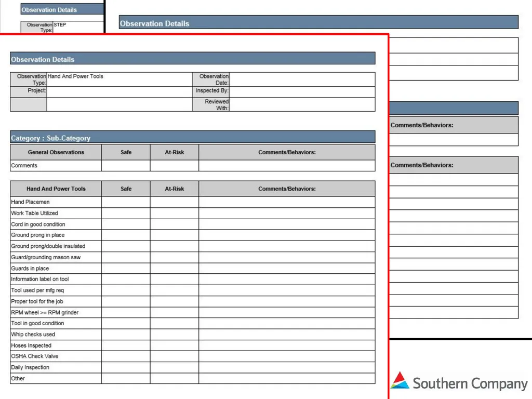The image size is (532, 399).
Task: Mark At-Risk cell for Work Table Utilized
Action: (x=175, y=213)
